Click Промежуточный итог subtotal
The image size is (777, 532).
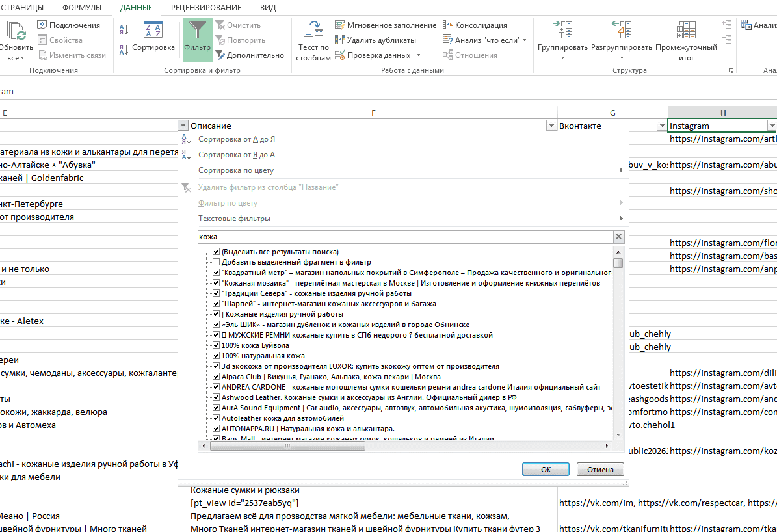687,41
